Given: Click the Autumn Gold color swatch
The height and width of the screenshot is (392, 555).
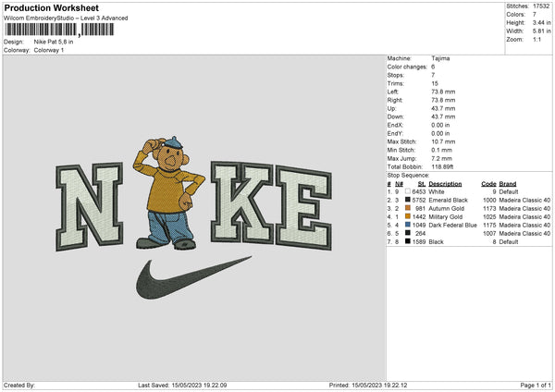Looking at the screenshot, I should click(408, 208).
